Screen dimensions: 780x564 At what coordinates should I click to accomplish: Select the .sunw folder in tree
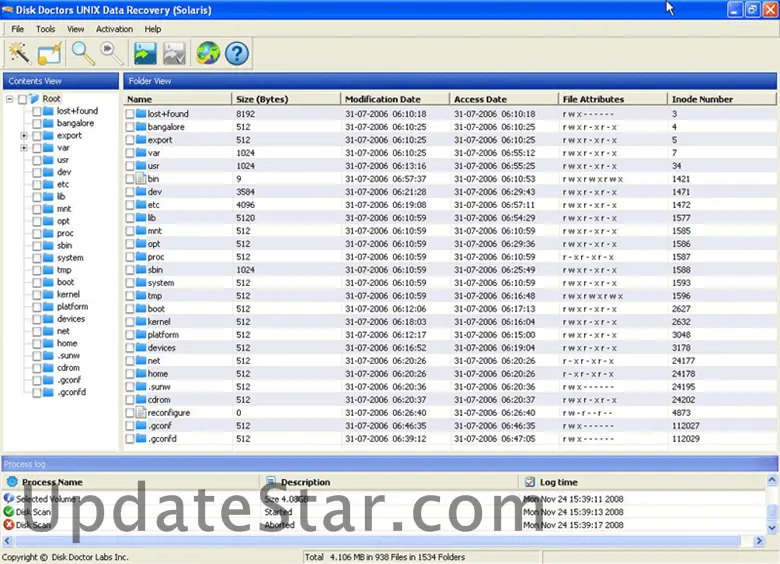tap(68, 356)
